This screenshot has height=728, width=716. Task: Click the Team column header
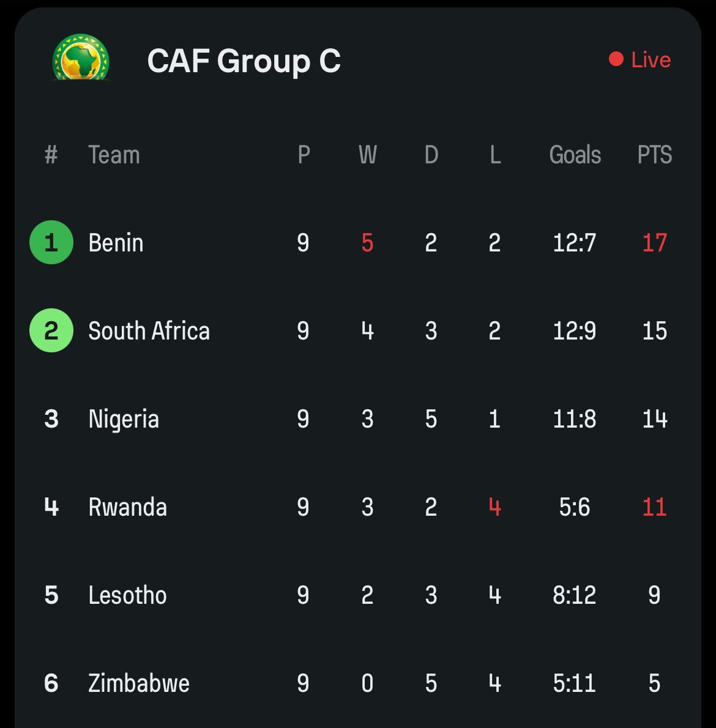[114, 155]
